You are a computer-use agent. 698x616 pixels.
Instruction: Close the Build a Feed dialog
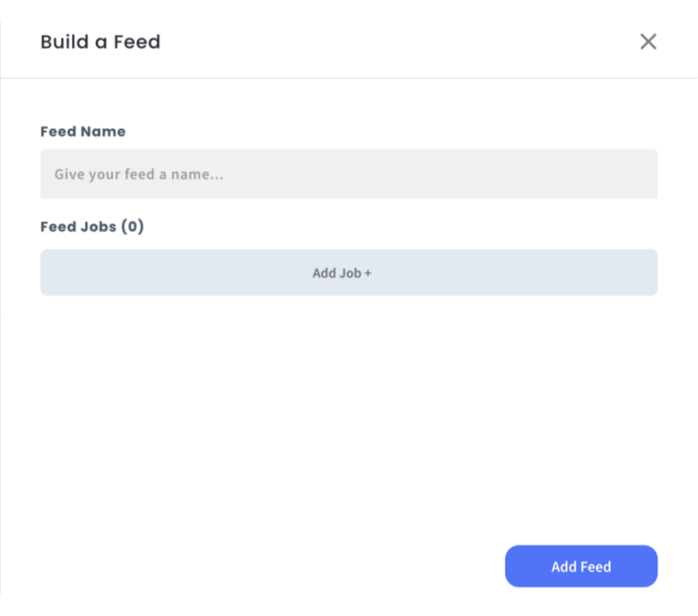pos(648,41)
